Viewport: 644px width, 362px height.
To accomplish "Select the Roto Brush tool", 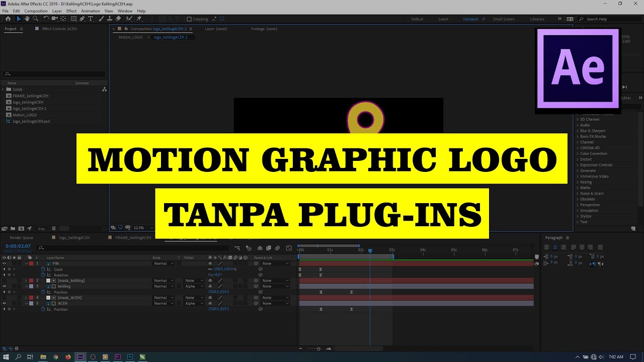I will [x=129, y=19].
